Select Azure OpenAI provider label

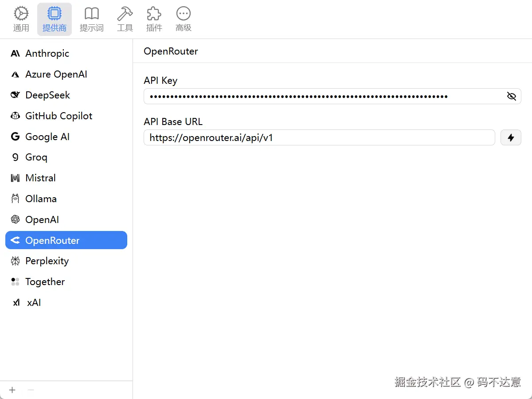coord(56,74)
